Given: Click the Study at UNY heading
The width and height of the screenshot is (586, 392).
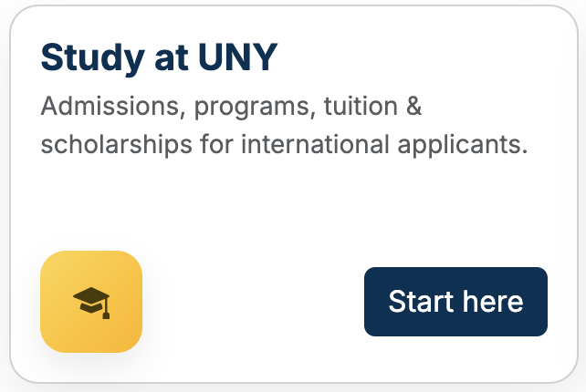Looking at the screenshot, I should [x=159, y=59].
